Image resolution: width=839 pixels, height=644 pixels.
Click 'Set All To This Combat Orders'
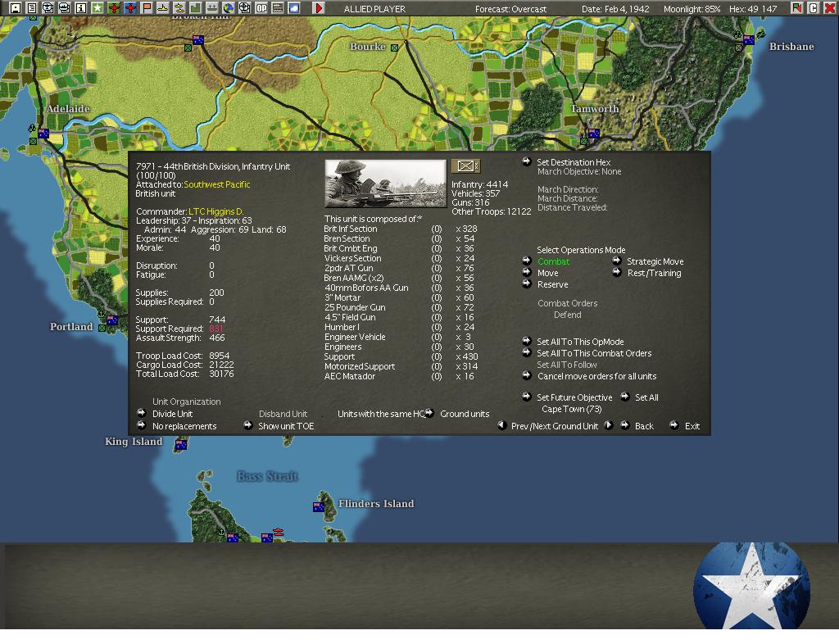(x=594, y=354)
